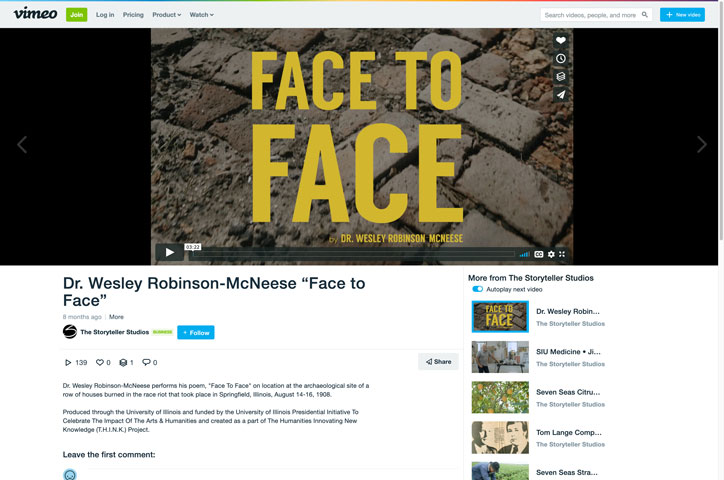Open SIU Medicine video thumbnail
This screenshot has height=480, width=724.
tap(500, 357)
